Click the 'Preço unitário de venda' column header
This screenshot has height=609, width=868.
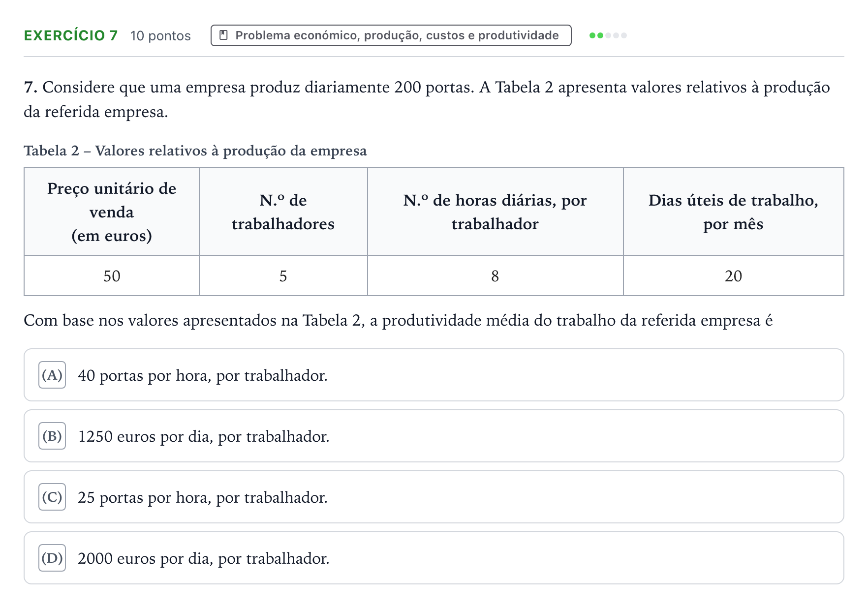(x=112, y=212)
